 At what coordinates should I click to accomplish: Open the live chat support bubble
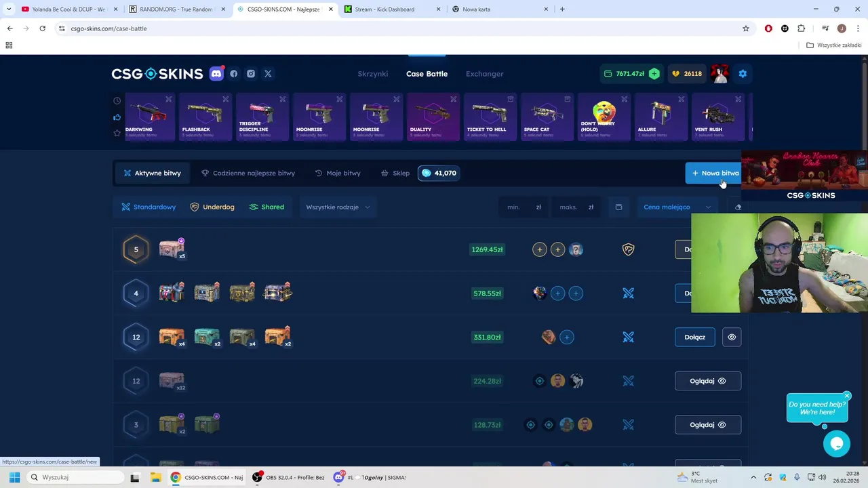(837, 444)
